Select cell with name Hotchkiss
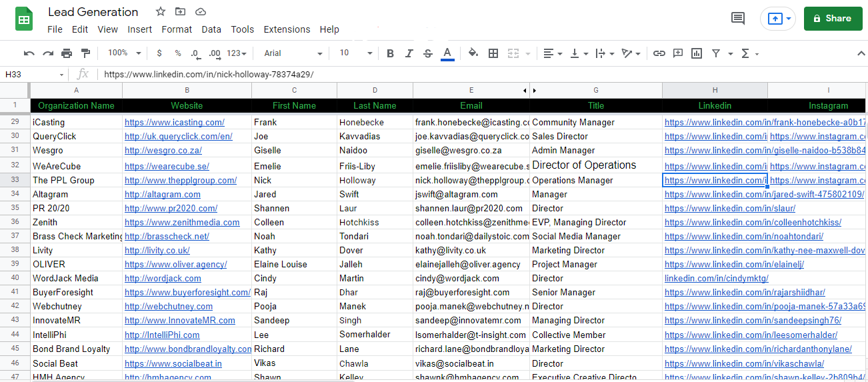This screenshot has height=382, width=868. point(375,222)
